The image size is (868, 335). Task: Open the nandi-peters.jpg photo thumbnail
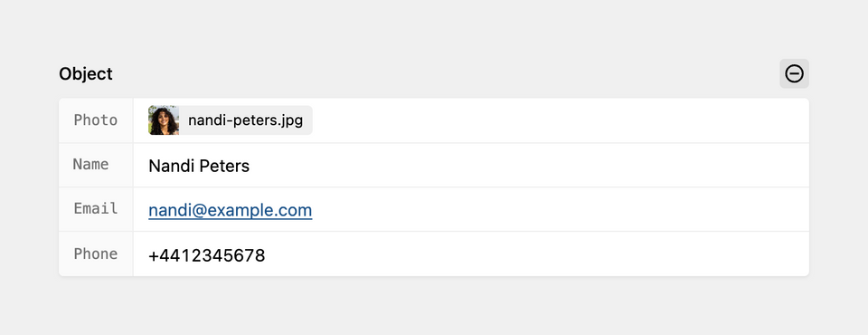(164, 120)
